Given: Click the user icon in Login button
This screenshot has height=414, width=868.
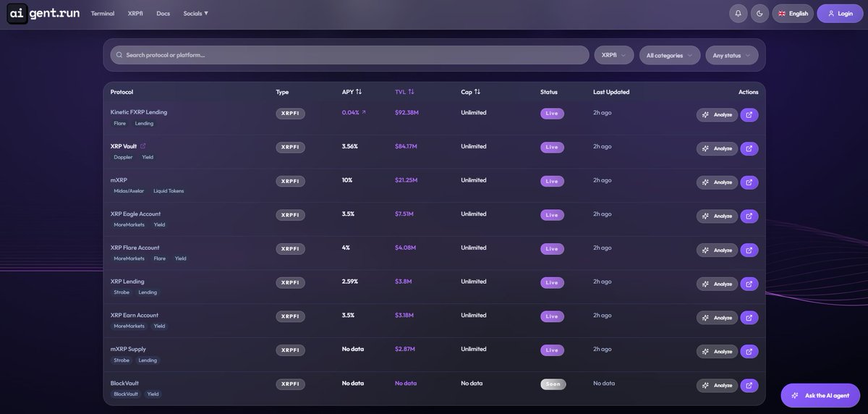Looking at the screenshot, I should [x=831, y=13].
